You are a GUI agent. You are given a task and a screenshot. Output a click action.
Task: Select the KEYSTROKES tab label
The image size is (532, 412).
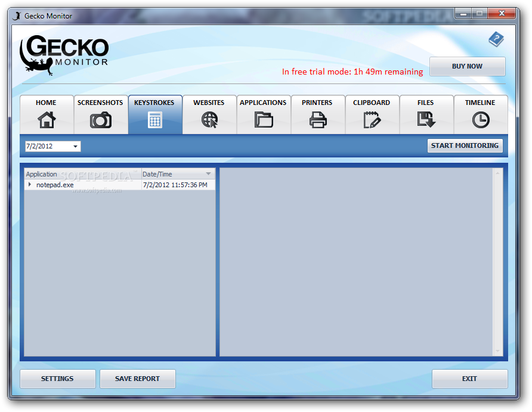154,103
